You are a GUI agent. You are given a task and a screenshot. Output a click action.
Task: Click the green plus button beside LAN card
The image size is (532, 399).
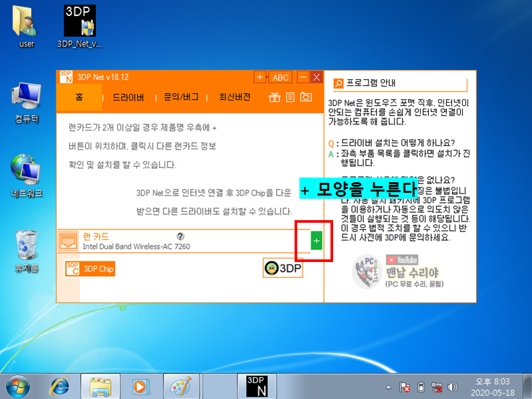317,241
